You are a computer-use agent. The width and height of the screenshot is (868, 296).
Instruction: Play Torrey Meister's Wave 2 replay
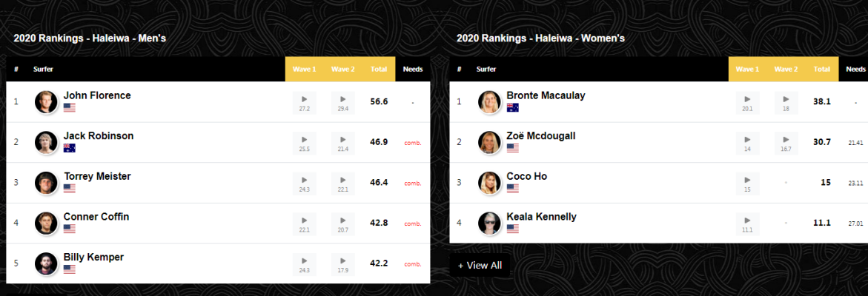coord(343,184)
